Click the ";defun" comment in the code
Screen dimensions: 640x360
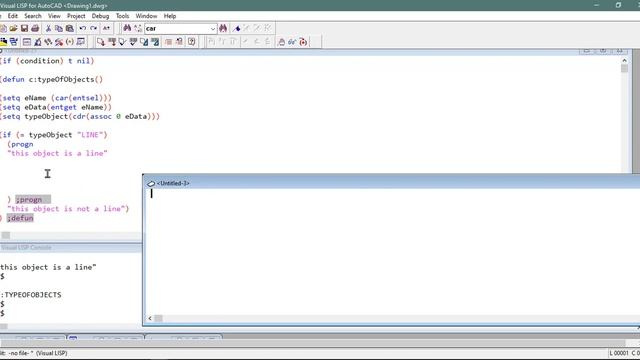20,218
